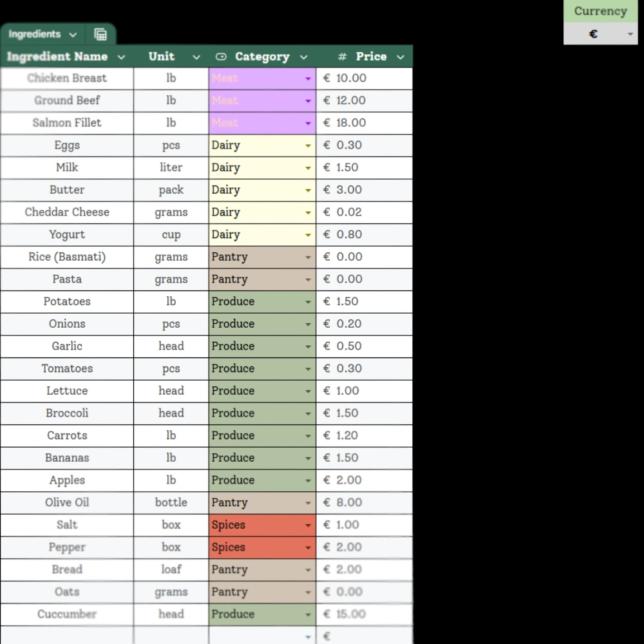Open the Category column dropdown
644x644 pixels.
point(303,57)
